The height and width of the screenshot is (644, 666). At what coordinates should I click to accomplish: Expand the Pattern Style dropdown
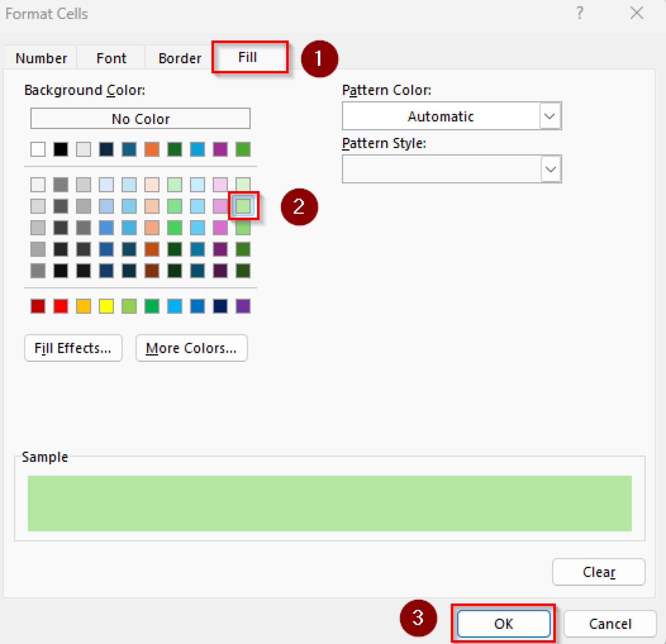click(x=550, y=169)
